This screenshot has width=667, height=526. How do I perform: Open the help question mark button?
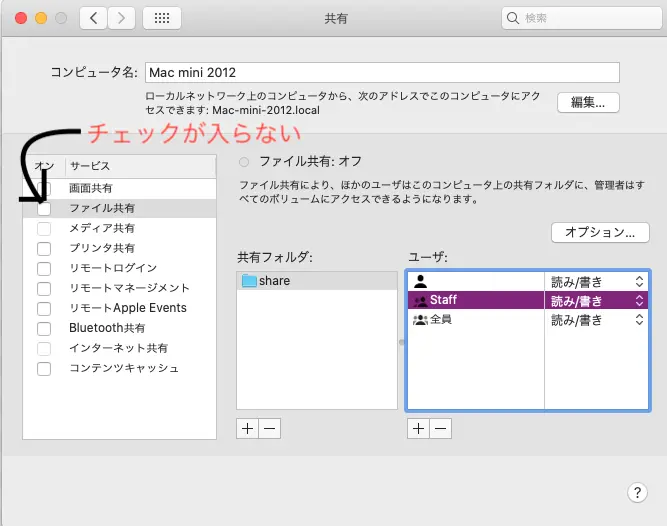coord(637,492)
